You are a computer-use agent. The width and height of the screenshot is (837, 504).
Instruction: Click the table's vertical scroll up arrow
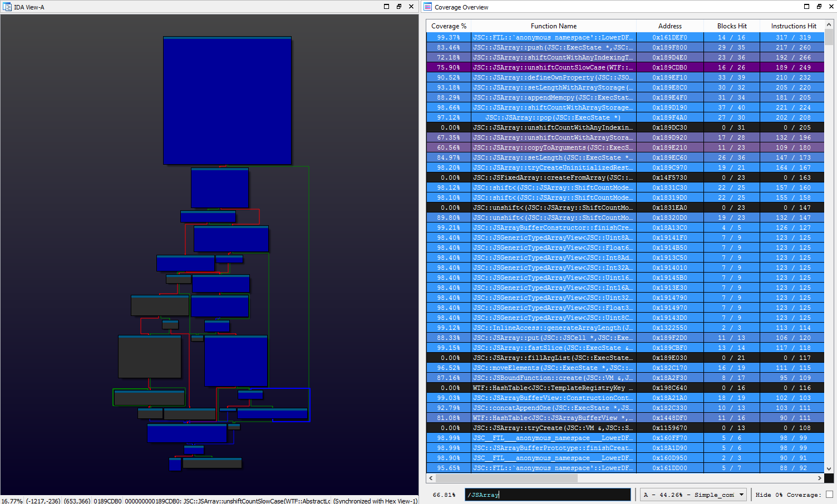click(829, 25)
